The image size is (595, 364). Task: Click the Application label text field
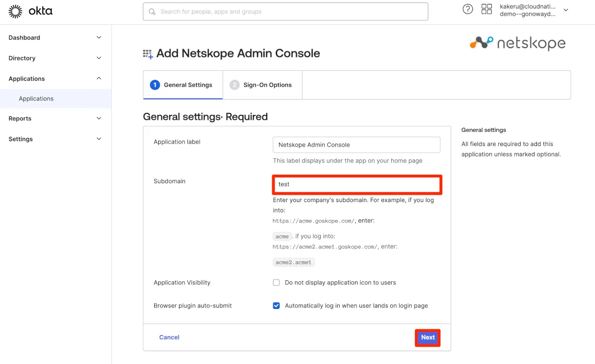(357, 145)
